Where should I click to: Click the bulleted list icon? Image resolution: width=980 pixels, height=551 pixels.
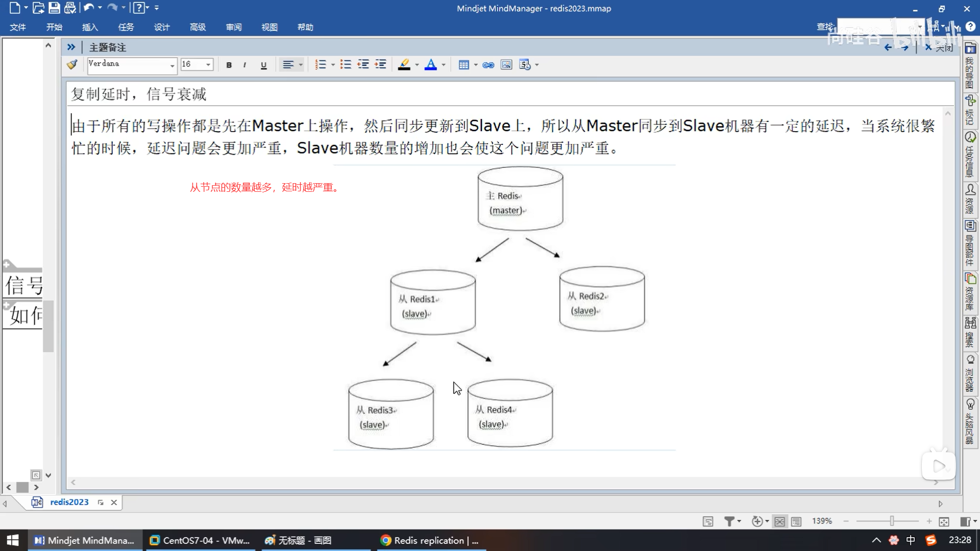346,65
